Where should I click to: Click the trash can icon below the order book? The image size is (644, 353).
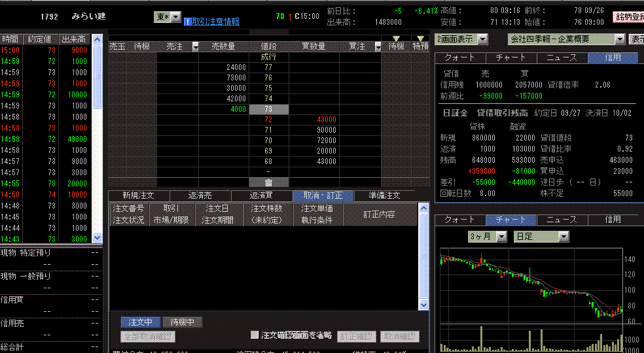268,182
